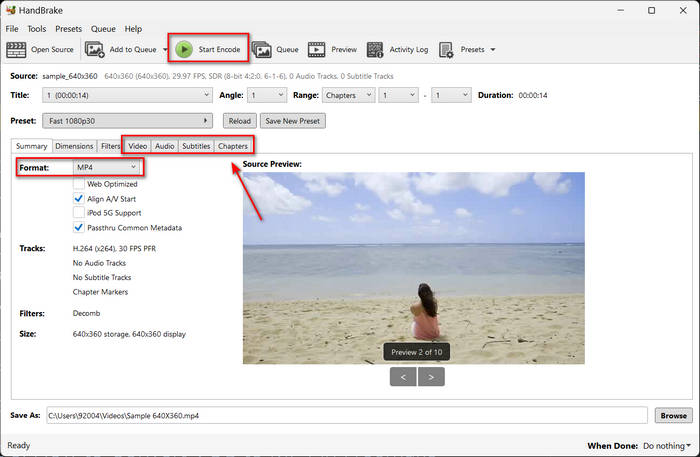Open the File menu
Viewport: 700px width, 457px height.
click(x=12, y=29)
